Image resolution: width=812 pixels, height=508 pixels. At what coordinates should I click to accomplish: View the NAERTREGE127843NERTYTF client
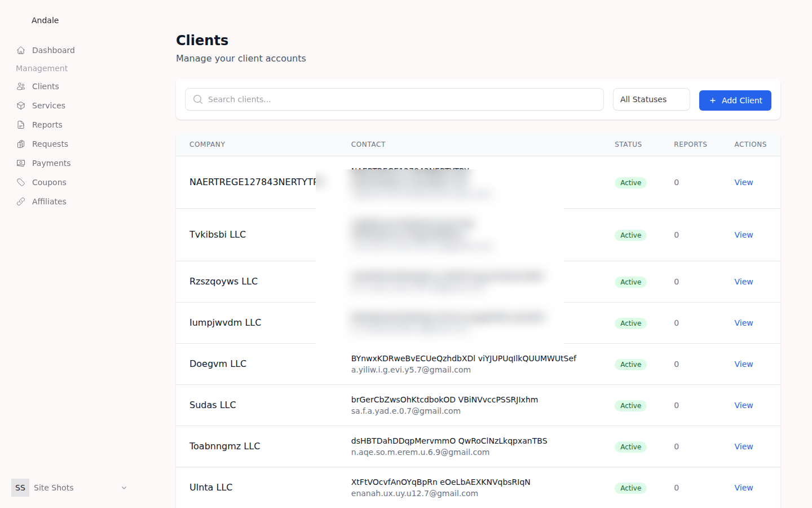pos(743,182)
